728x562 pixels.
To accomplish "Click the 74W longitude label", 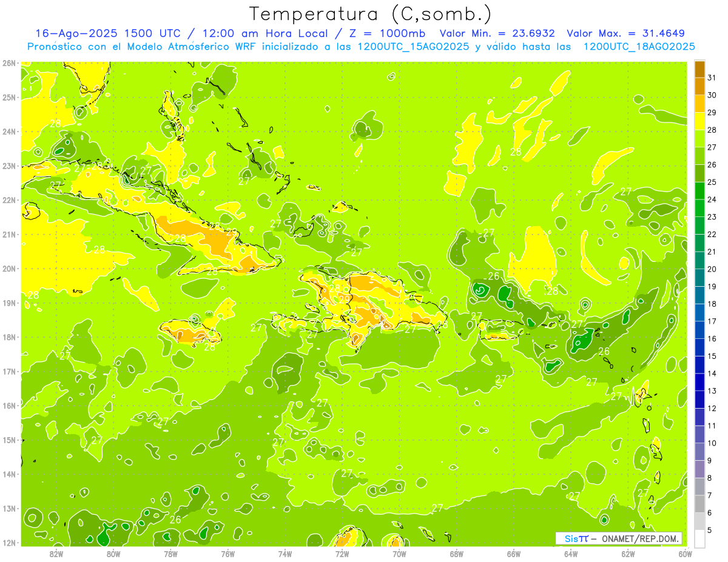I will (x=285, y=554).
